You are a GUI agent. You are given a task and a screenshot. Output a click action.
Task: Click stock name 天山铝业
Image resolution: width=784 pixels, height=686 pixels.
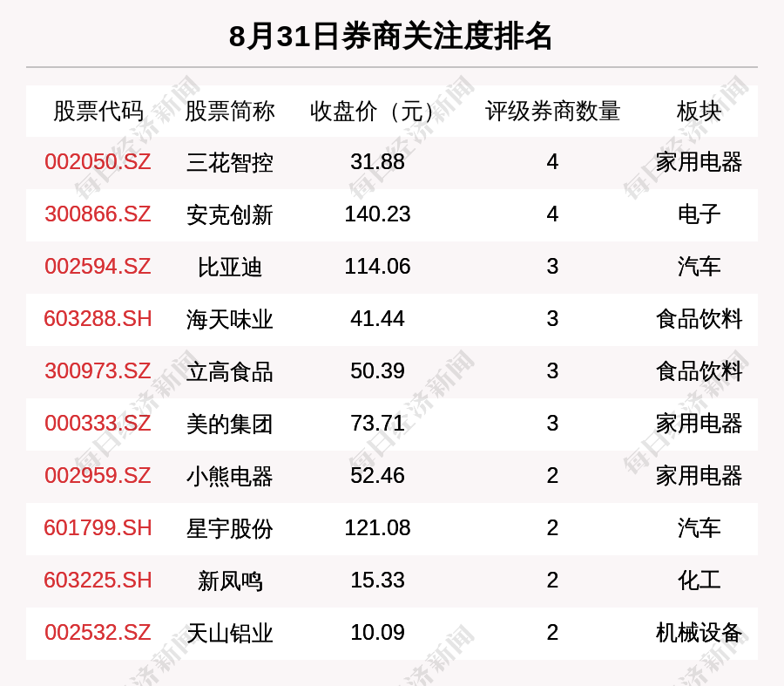(x=229, y=634)
